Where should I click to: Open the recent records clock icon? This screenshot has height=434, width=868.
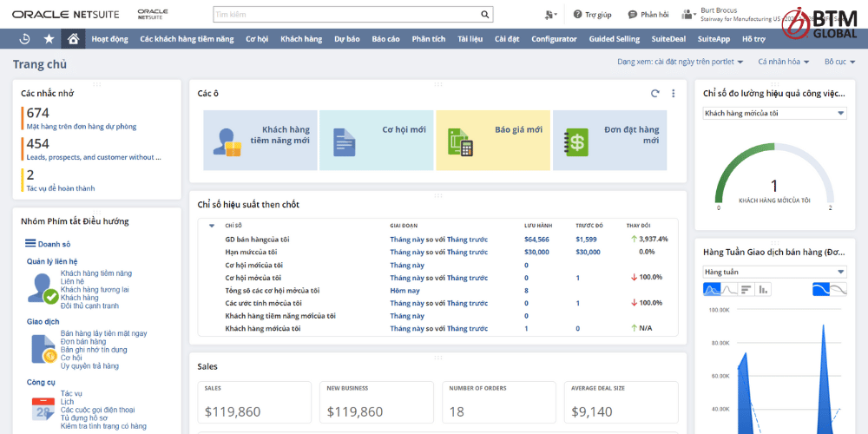(x=24, y=39)
